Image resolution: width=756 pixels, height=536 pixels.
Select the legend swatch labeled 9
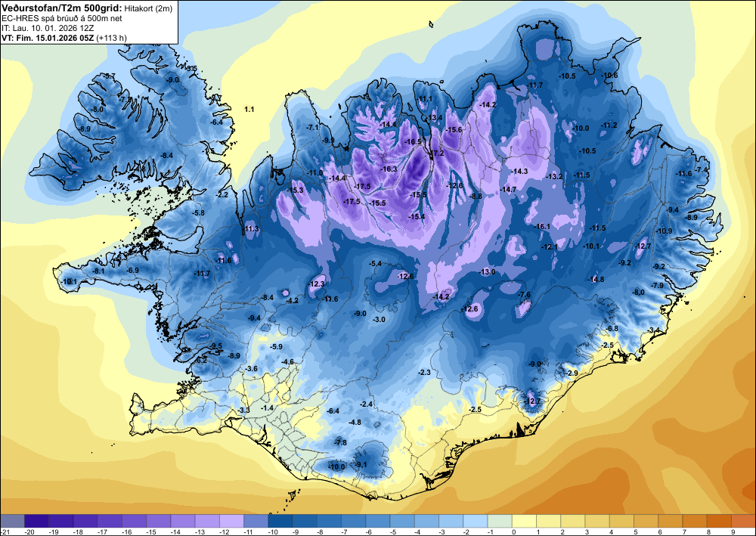point(743,521)
